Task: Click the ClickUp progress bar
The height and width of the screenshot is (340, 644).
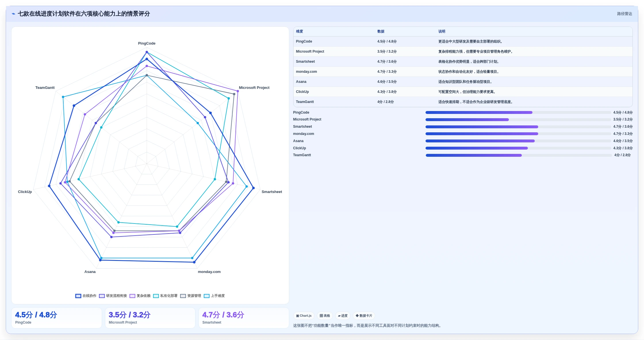Action: (518, 148)
